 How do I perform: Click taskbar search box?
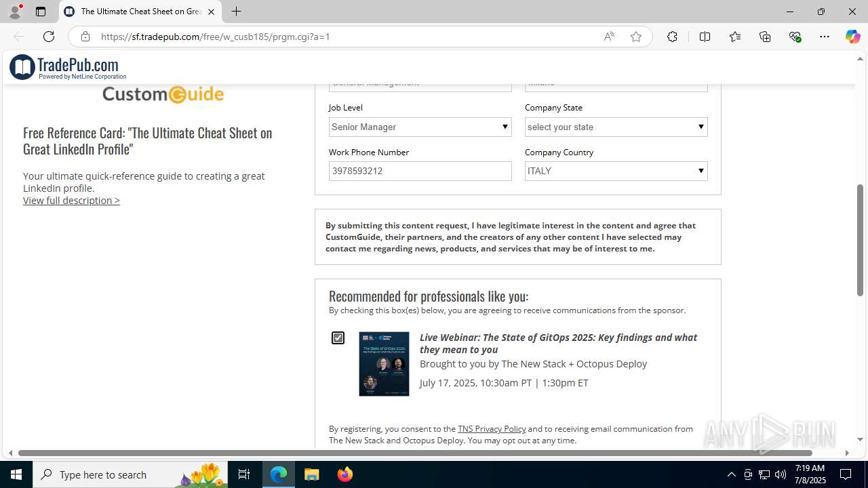pos(130,474)
